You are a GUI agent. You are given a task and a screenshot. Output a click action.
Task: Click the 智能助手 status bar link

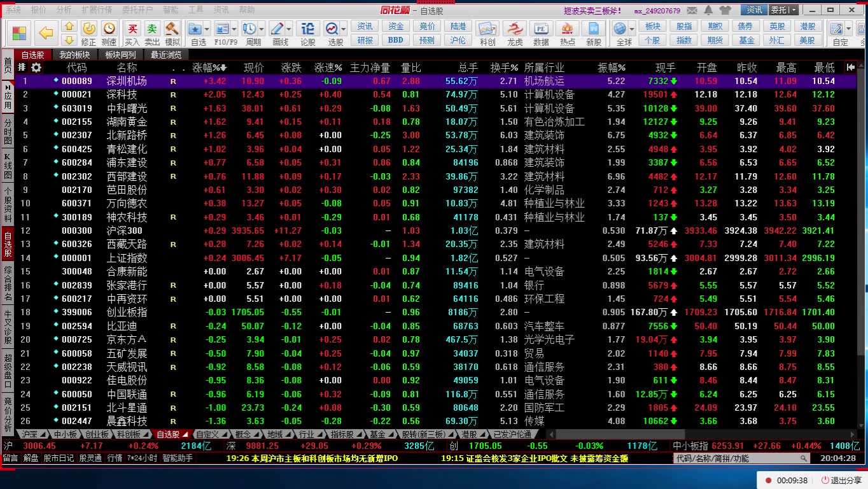pyautogui.click(x=178, y=458)
